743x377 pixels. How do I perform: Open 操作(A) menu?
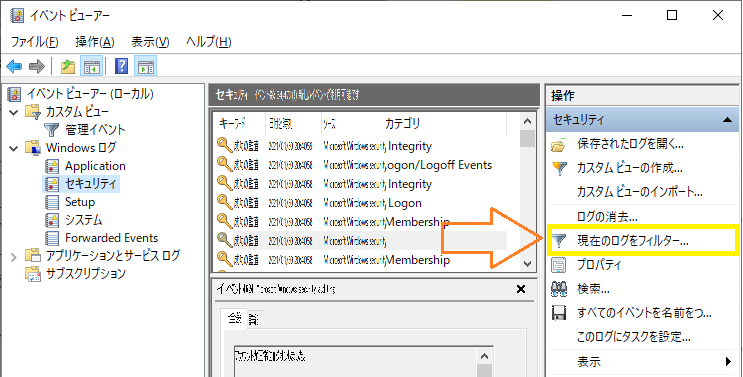pyautogui.click(x=95, y=42)
